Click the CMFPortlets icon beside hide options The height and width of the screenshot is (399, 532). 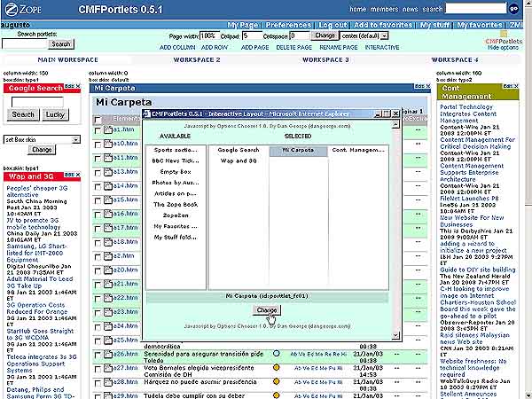click(x=504, y=34)
